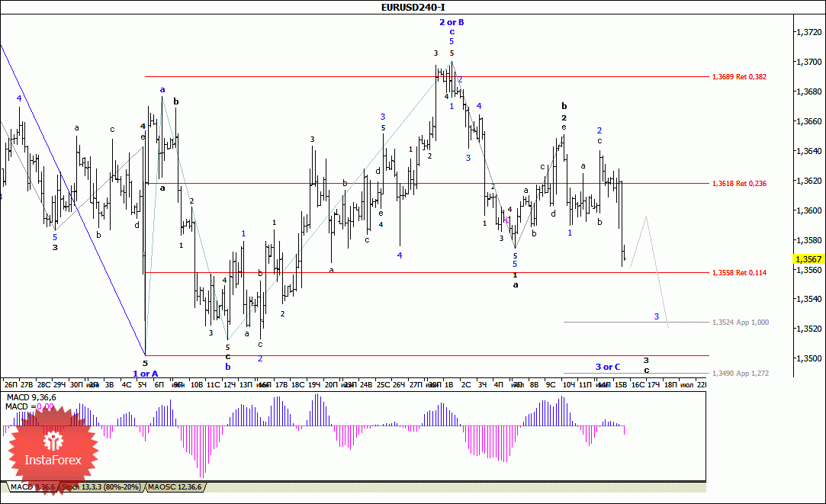
Task: Select the 1,3689 Ret 0,382 level label
Action: click(x=739, y=76)
